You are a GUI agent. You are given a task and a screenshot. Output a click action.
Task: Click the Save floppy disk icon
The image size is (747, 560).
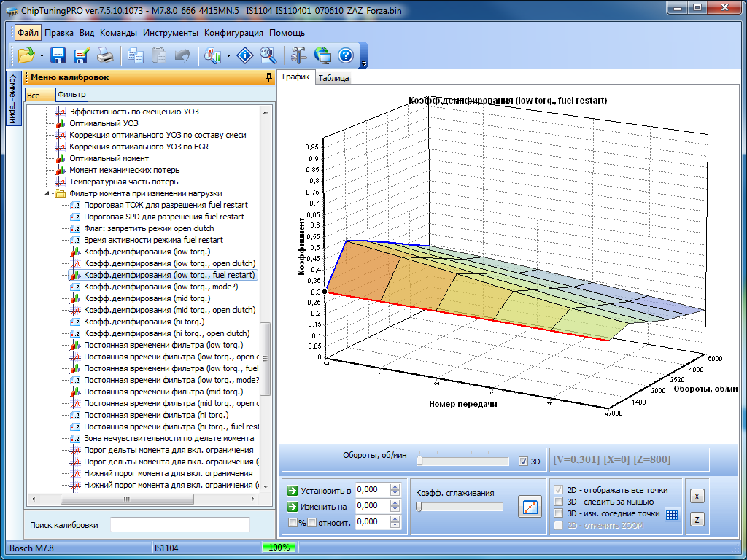pos(58,55)
